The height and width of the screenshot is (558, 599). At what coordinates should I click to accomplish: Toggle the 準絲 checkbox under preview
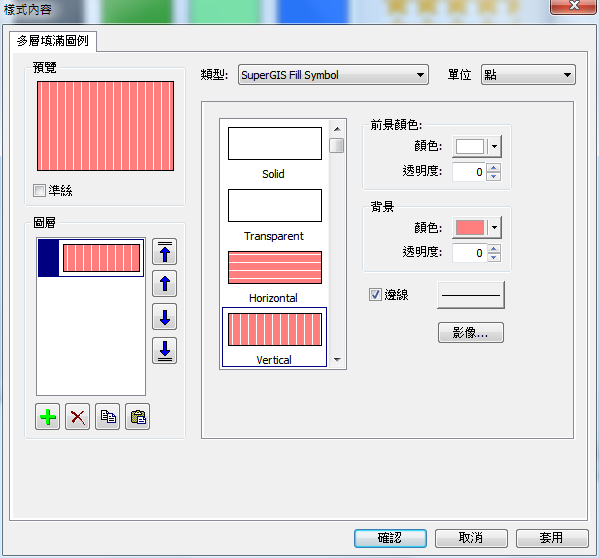click(39, 190)
